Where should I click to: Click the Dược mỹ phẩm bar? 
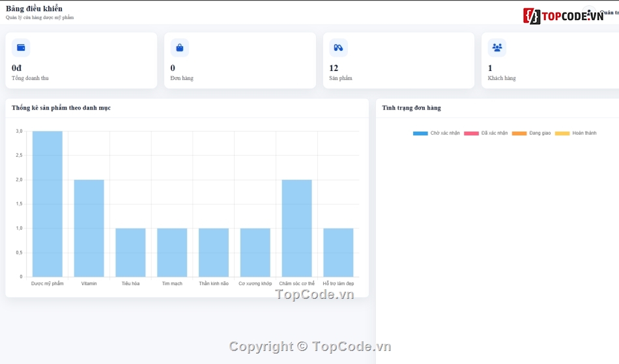(x=48, y=204)
